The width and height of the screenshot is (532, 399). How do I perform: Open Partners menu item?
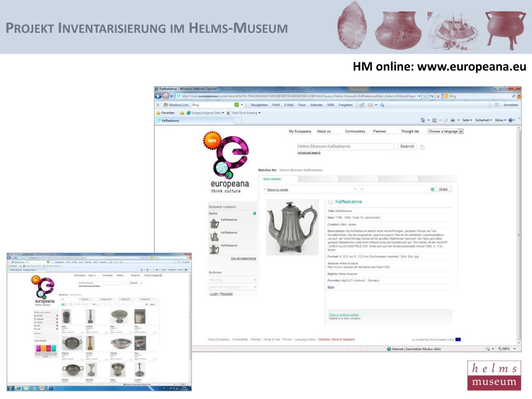pyautogui.click(x=379, y=131)
